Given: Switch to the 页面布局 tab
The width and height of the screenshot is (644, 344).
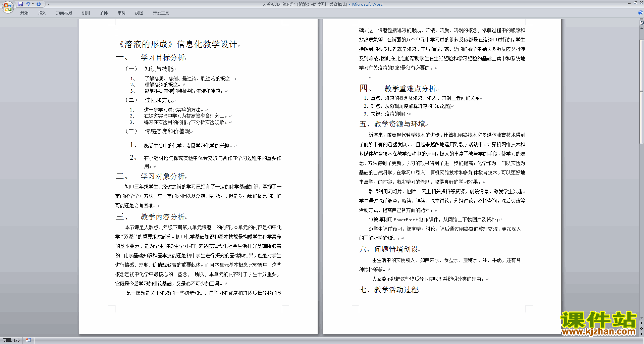Looking at the screenshot, I should [64, 13].
